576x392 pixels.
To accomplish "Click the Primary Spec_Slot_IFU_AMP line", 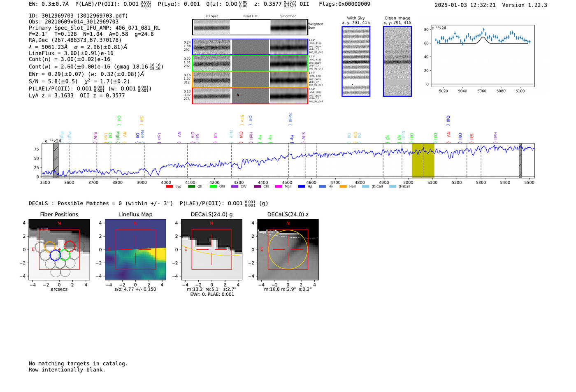I will point(94,28).
